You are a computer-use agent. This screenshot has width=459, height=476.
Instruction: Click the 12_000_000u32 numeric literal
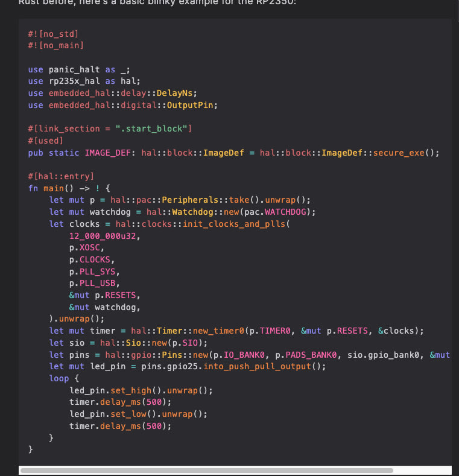pos(103,236)
